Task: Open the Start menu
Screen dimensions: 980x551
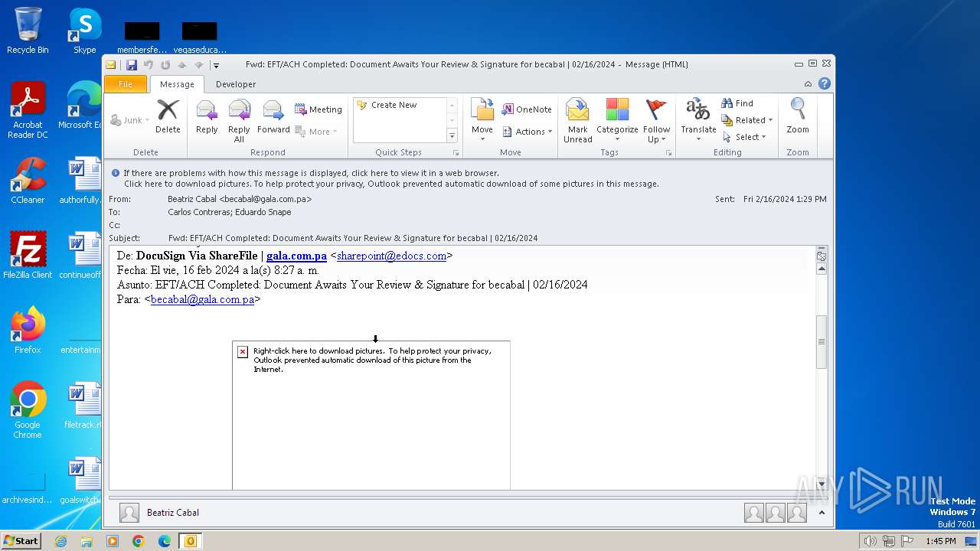Action: (21, 540)
